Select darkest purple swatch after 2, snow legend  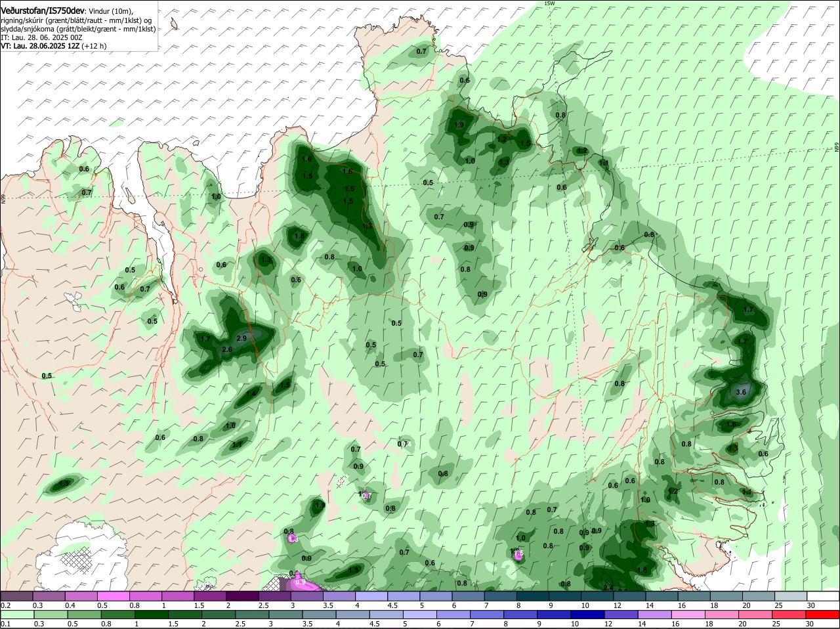click(242, 596)
